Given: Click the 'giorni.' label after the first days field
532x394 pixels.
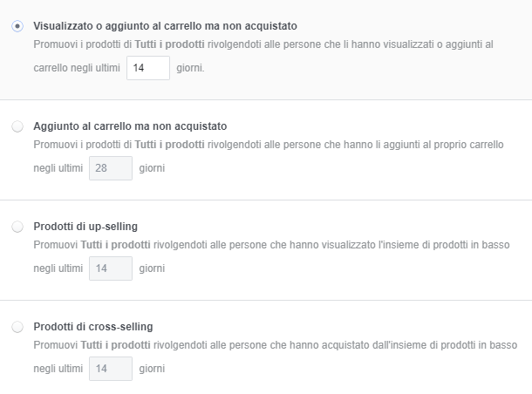Looking at the screenshot, I should tap(191, 68).
